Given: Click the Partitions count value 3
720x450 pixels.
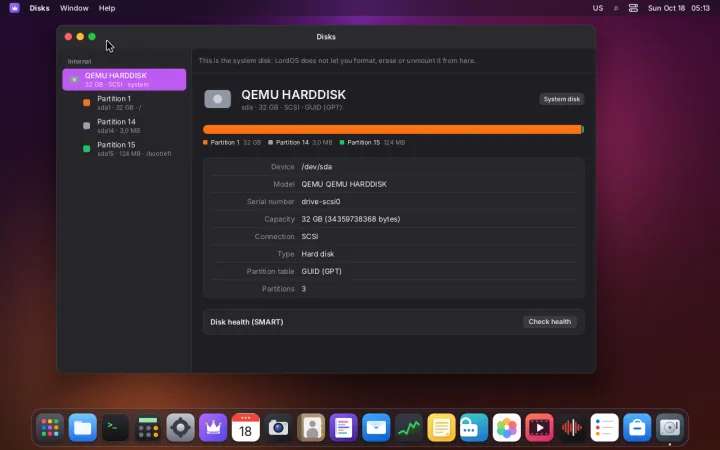Looking at the screenshot, I should (x=304, y=289).
